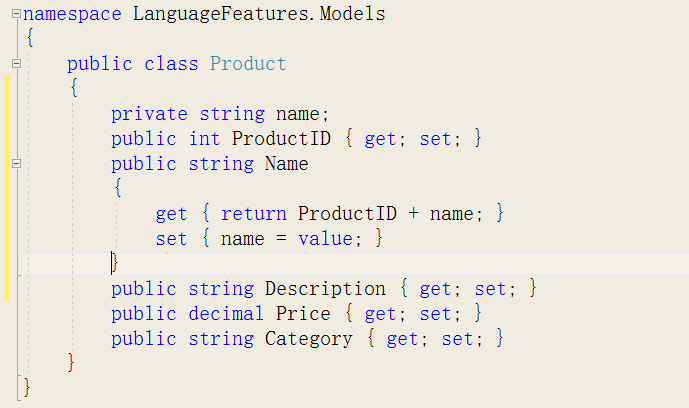Click the class keyword
The image size is (689, 408).
point(171,64)
